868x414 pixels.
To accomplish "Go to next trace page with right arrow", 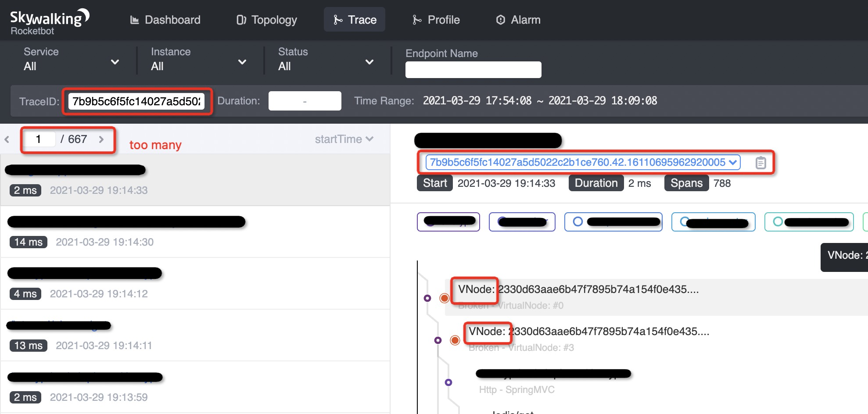I will pos(102,139).
